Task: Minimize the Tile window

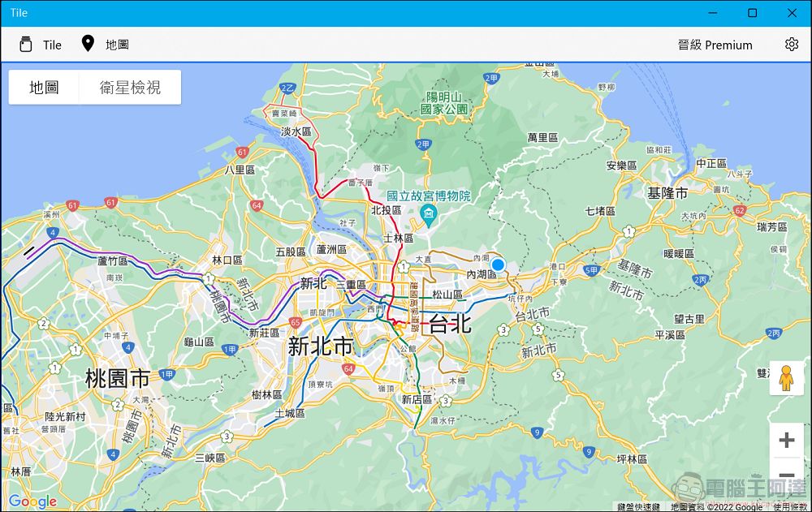Action: tap(713, 13)
